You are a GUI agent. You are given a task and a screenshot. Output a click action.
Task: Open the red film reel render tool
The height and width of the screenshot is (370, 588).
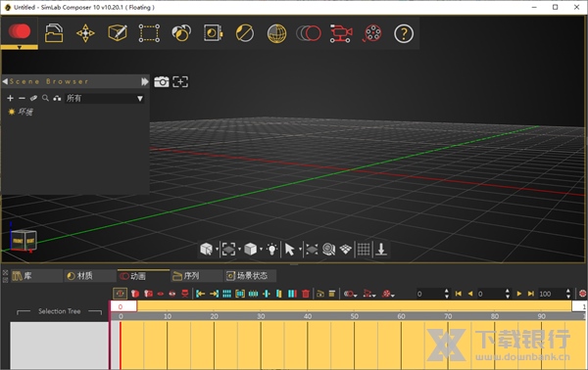click(x=372, y=33)
